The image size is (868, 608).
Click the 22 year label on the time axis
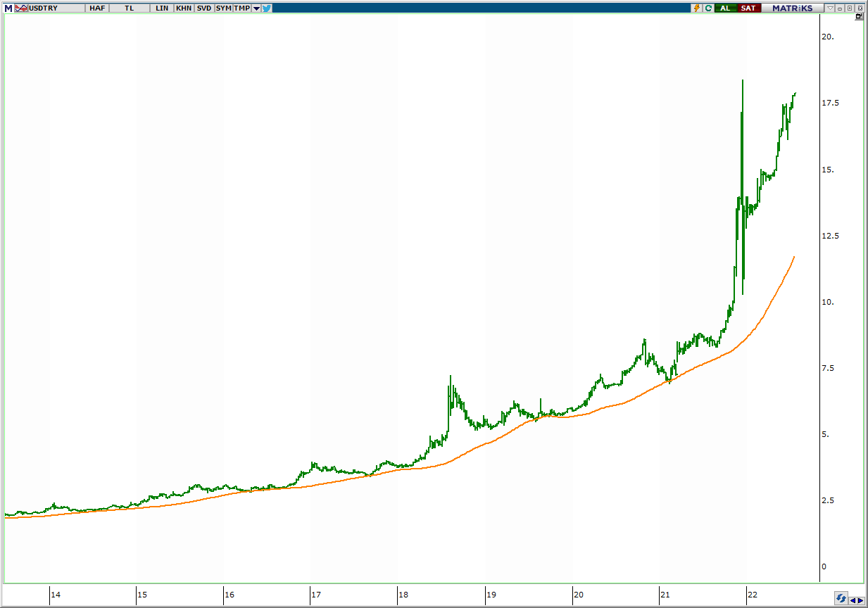coord(753,595)
